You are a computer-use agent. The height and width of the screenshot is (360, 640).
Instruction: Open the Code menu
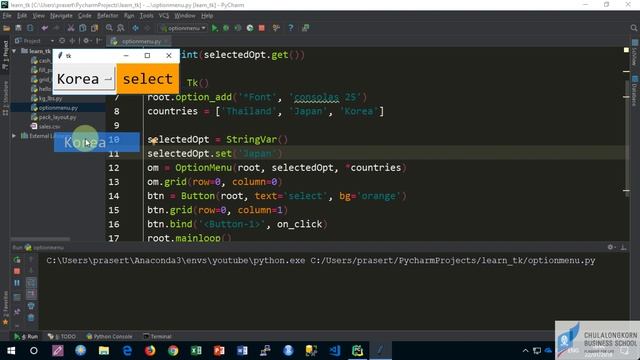pyautogui.click(x=84, y=16)
